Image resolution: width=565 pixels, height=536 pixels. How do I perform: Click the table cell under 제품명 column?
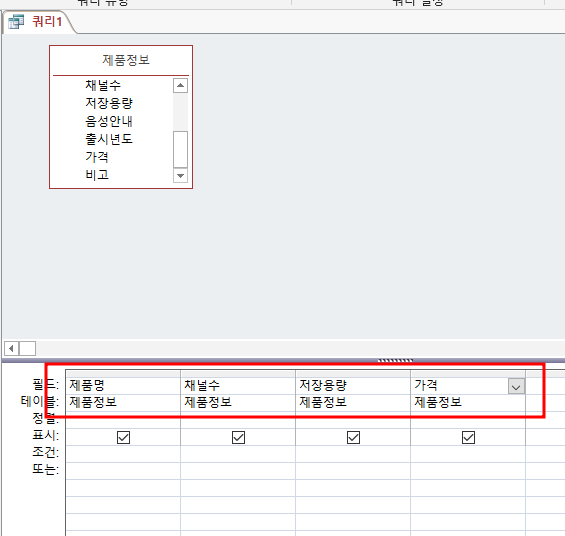(123, 402)
